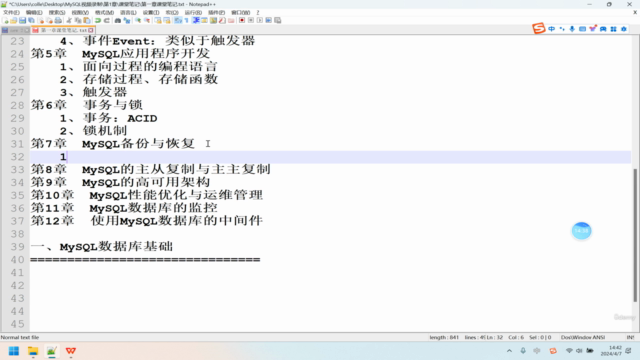Open the 语言 menu

point(128,13)
